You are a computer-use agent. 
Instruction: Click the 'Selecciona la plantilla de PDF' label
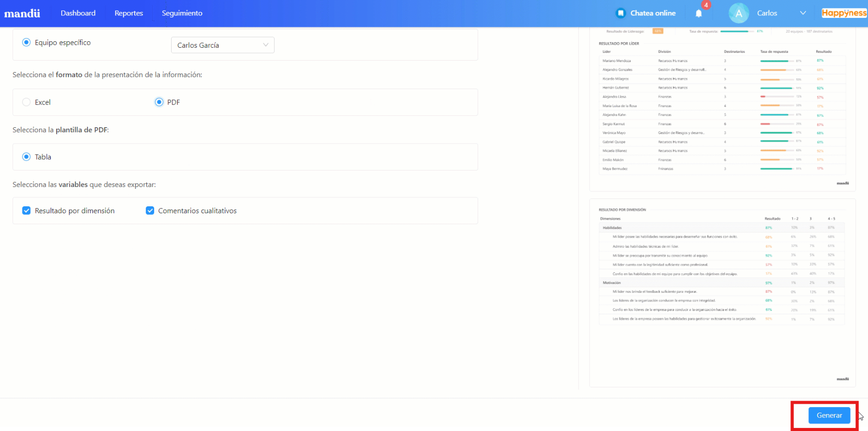(61, 130)
